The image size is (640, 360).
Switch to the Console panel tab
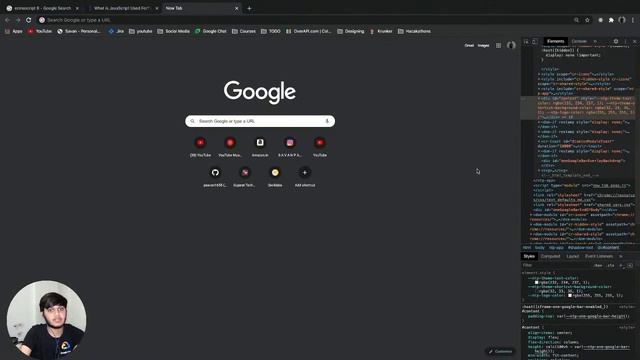tap(579, 41)
